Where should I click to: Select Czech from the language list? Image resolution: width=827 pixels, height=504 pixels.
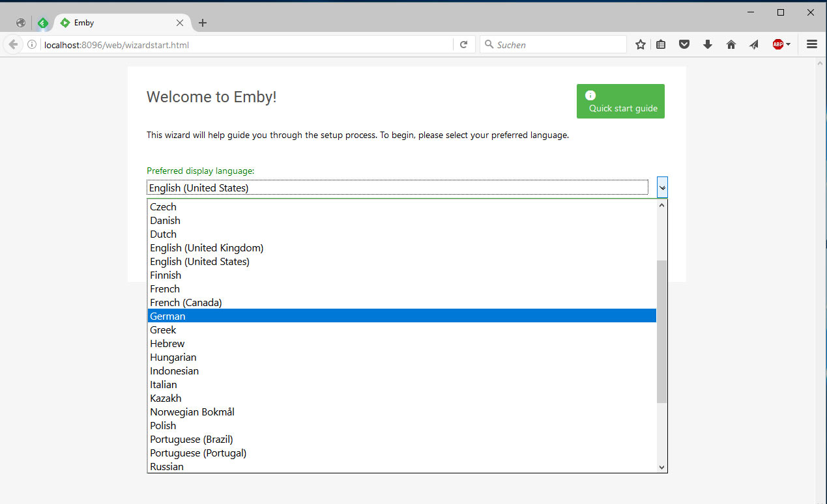tap(402, 206)
